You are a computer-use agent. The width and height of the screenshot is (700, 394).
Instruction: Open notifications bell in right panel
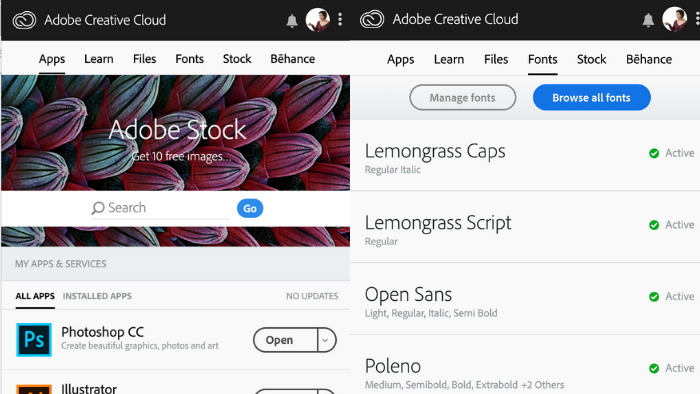pos(648,20)
